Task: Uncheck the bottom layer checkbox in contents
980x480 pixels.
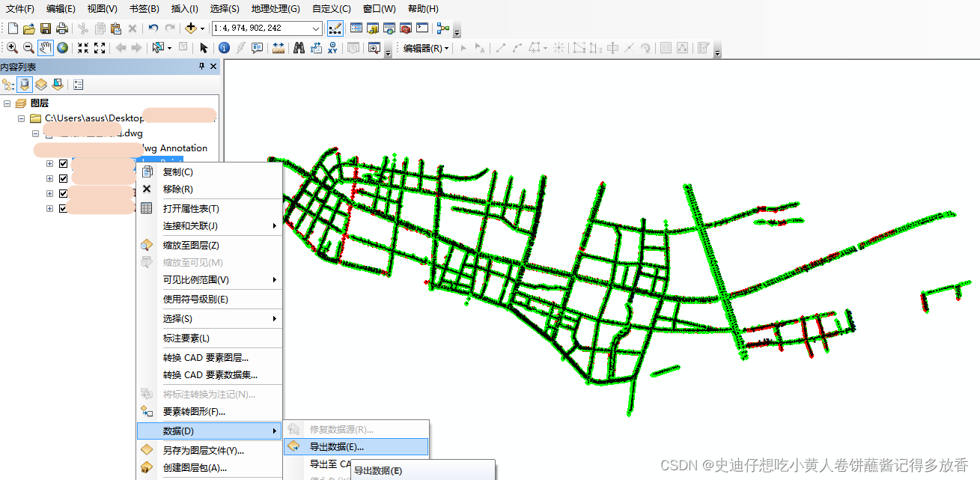Action: click(63, 208)
